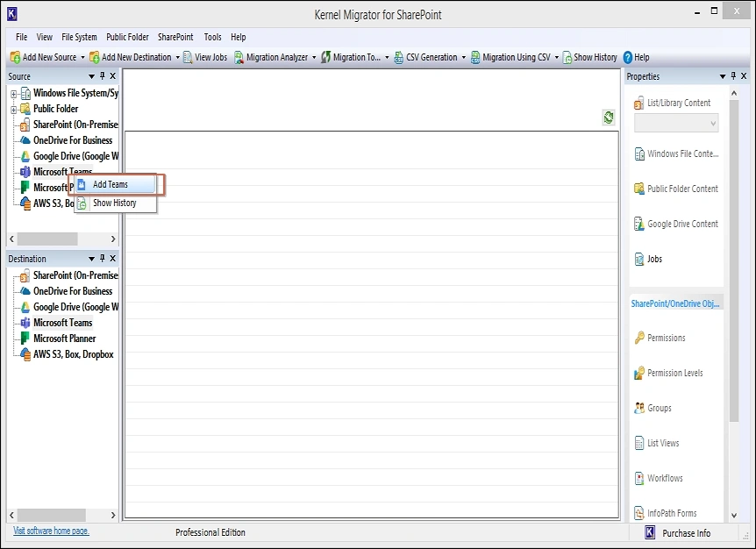This screenshot has width=756, height=549.
Task: Open the Add New Source dropdown arrow
Action: [x=82, y=57]
